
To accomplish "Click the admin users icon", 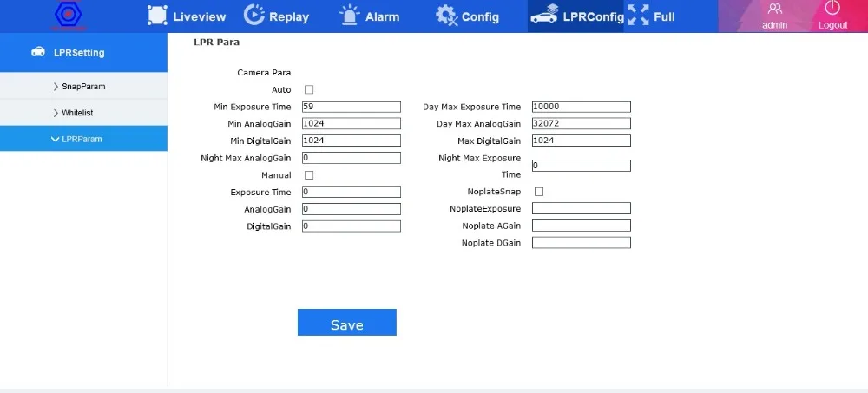I will 775,9.
